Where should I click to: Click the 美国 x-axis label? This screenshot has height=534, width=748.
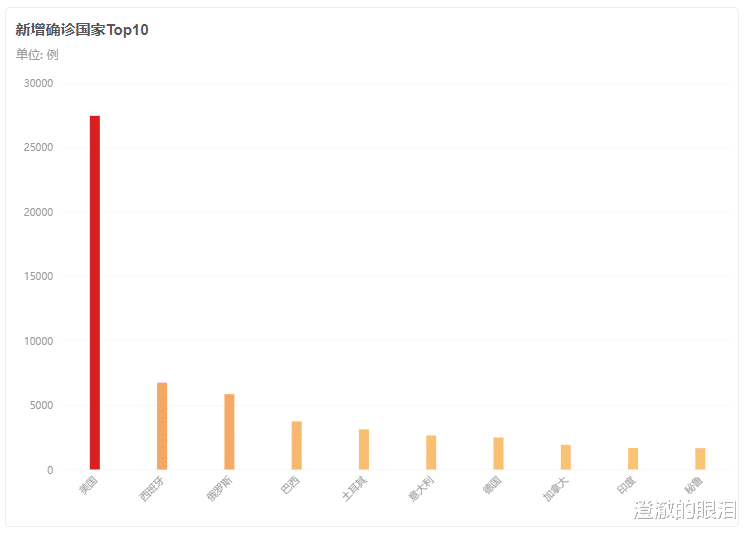click(x=88, y=487)
